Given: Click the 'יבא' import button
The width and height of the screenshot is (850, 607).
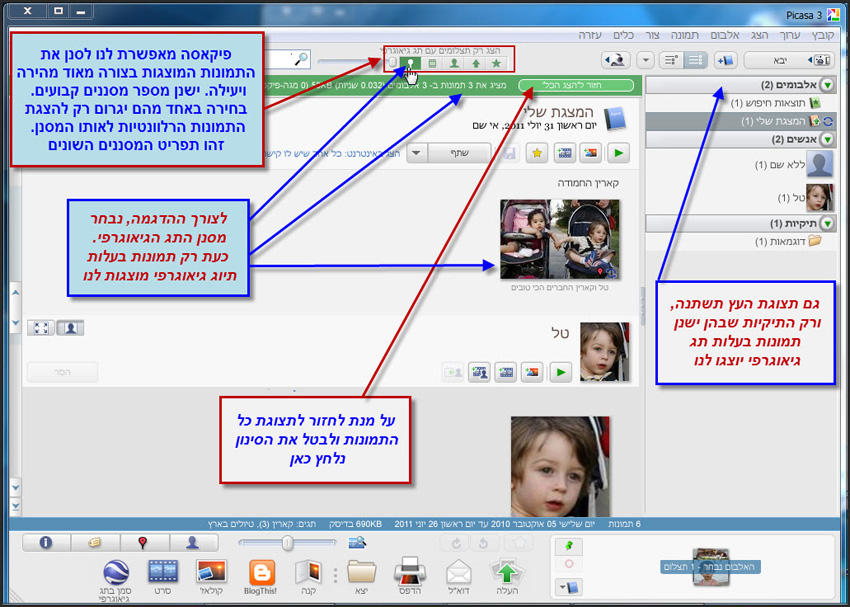Looking at the screenshot, I should coord(789,60).
